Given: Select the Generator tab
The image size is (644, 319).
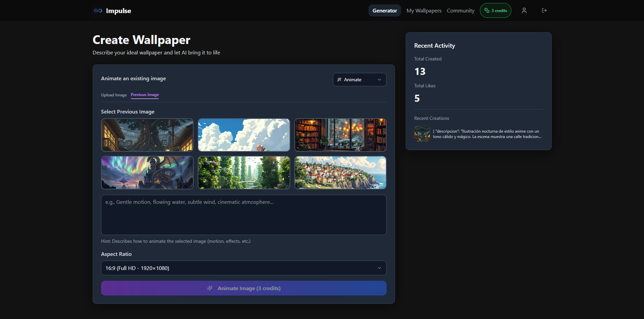Looking at the screenshot, I should point(384,10).
